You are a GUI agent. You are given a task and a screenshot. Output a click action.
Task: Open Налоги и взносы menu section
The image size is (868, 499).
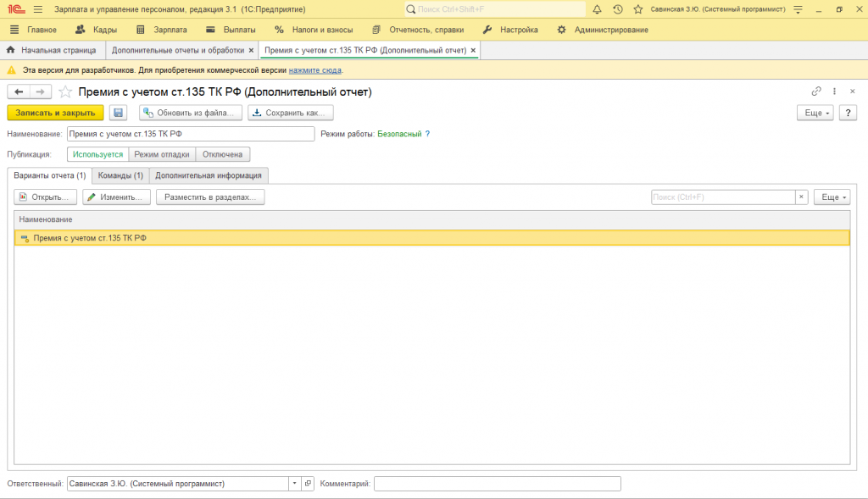(314, 30)
